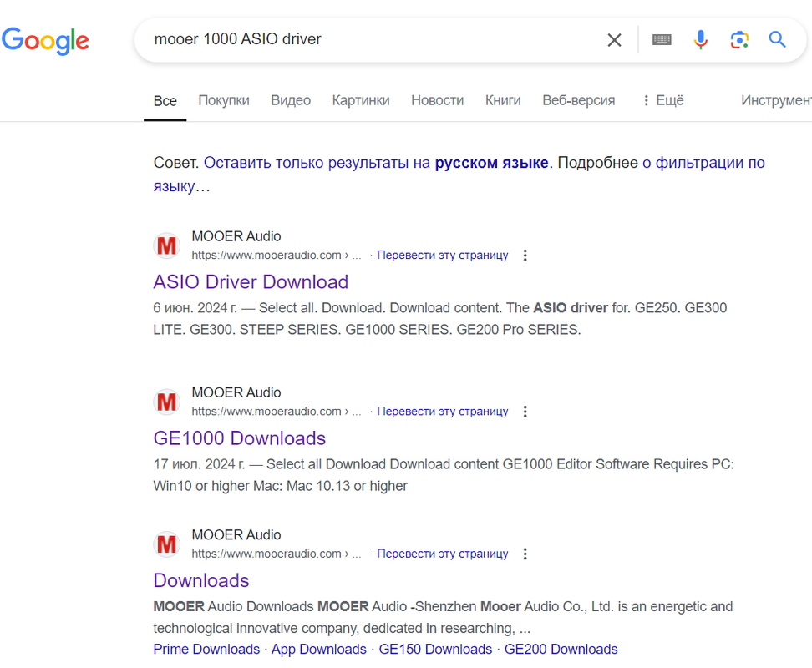The height and width of the screenshot is (668, 812).
Task: Click 'Оставить только результаты на русском языке' link
Action: [x=376, y=163]
